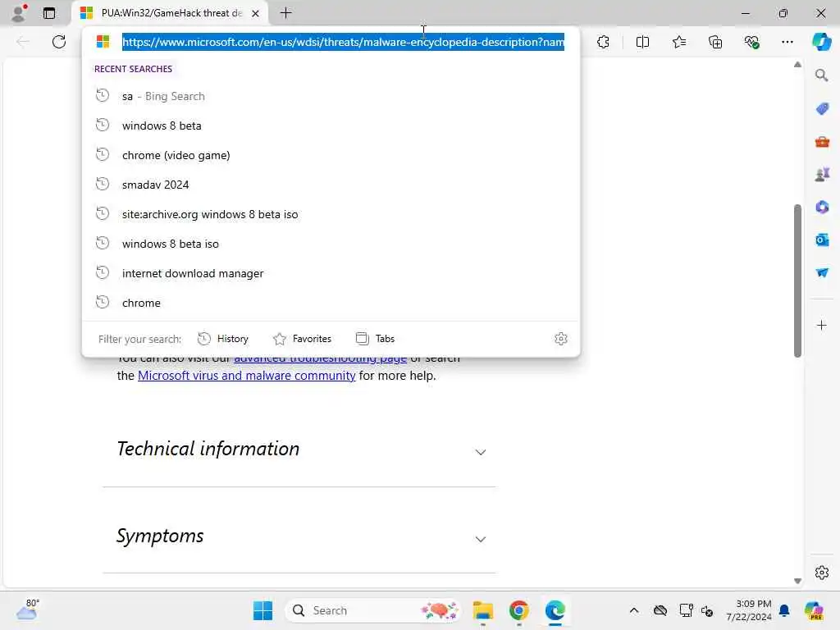This screenshot has width=840, height=630.
Task: Click the page vertical scrollbar thumb
Action: 797,281
